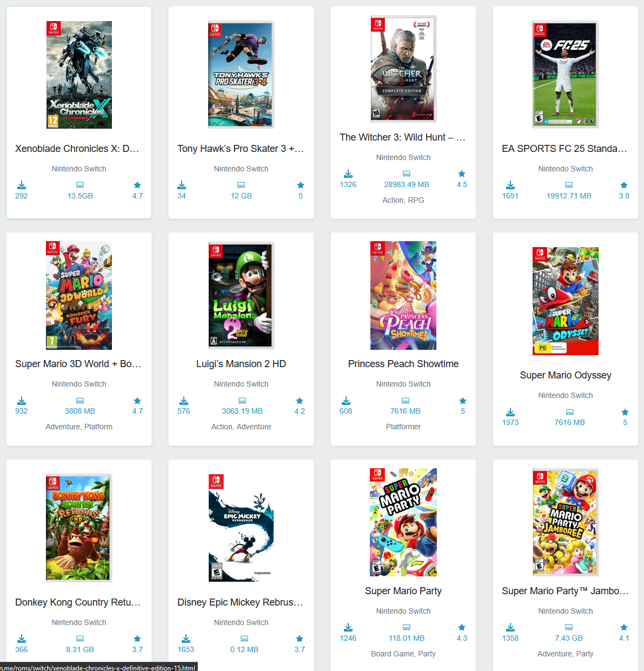The image size is (644, 671).
Task: Select the Princess Peach Showtime cover image
Action: [x=403, y=296]
